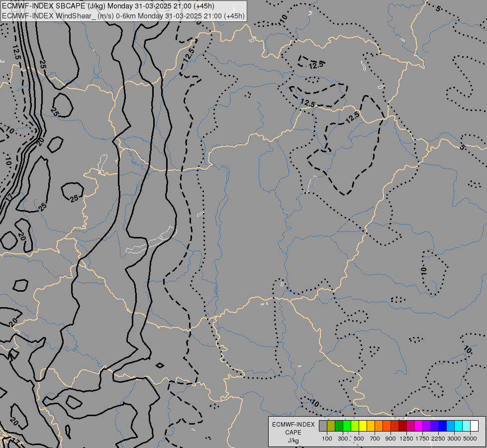Viewport: 487px width, 448px height.
Task: Pick the pure blue legend swatch
Action: click(442, 426)
